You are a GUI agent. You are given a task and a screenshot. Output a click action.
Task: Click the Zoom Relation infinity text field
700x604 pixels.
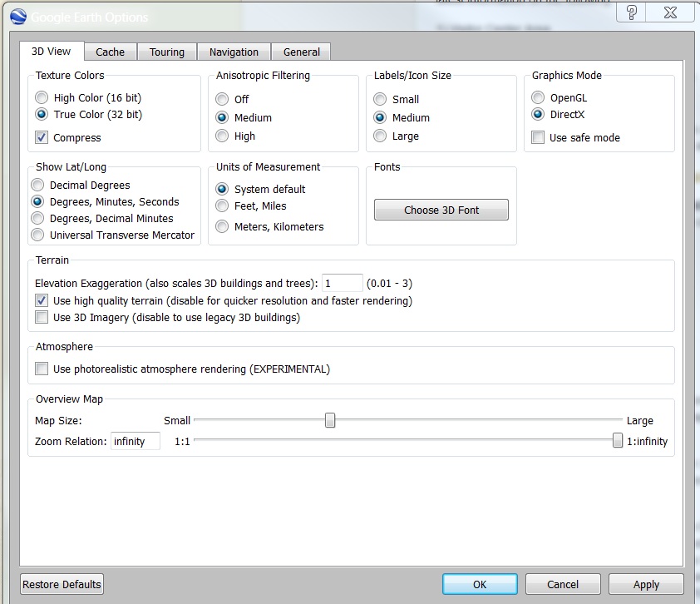(136, 441)
